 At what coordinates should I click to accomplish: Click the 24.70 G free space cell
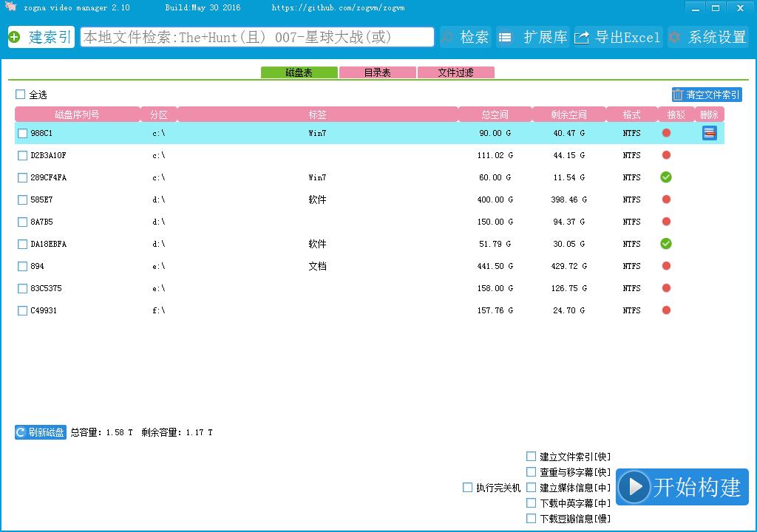tap(568, 310)
